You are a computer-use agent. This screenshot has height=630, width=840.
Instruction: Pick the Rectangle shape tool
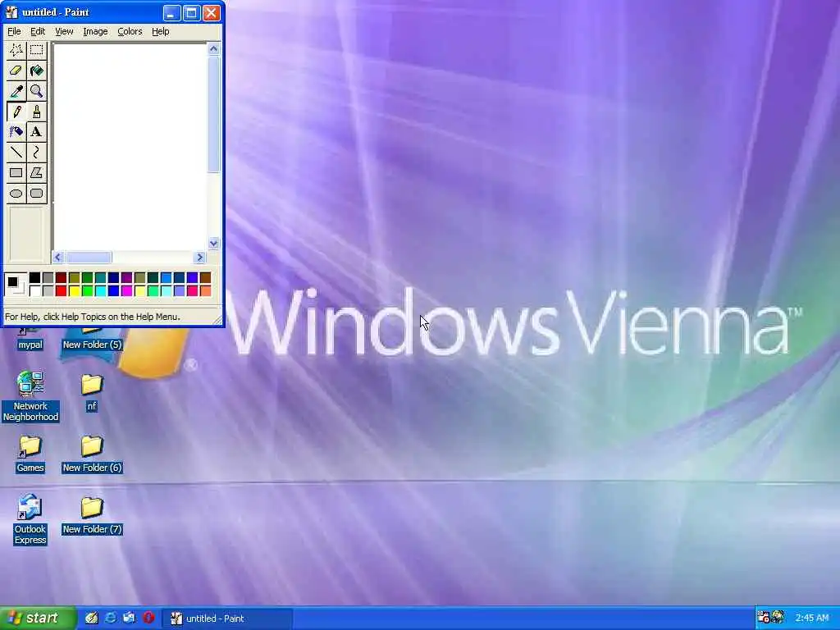click(16, 172)
